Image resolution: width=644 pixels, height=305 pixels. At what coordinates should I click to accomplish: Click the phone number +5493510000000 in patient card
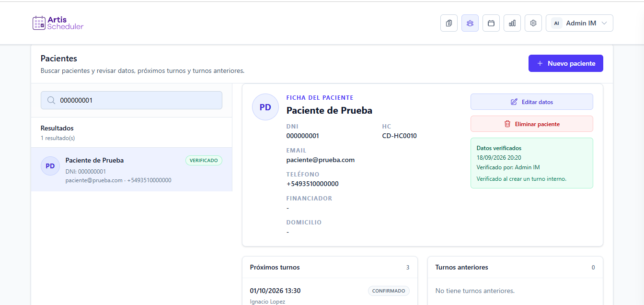(312, 184)
